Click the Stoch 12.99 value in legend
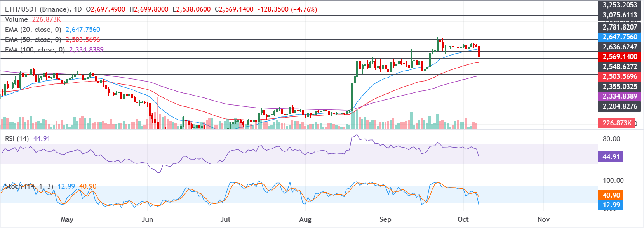Image resolution: width=644 pixels, height=231 pixels. pyautogui.click(x=66, y=186)
